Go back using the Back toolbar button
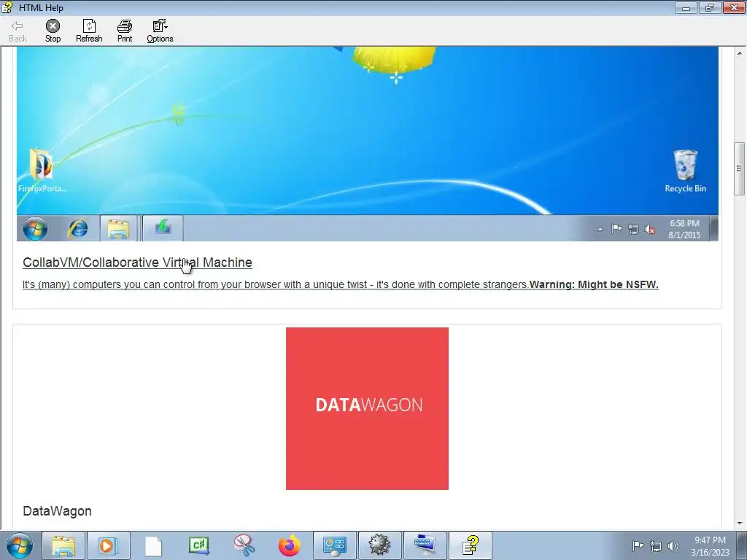This screenshot has width=747, height=560. pyautogui.click(x=18, y=31)
